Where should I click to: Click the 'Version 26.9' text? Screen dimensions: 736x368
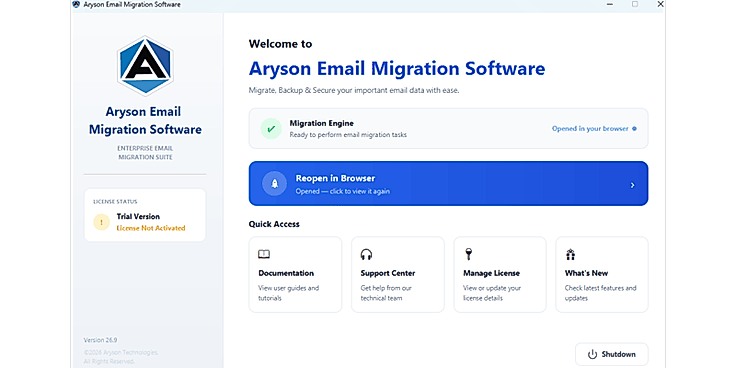click(x=100, y=340)
